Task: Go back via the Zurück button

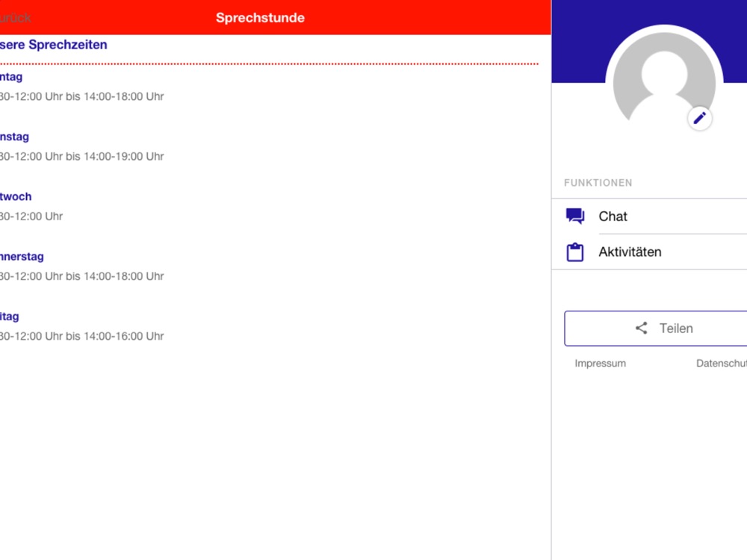Action: tap(15, 18)
